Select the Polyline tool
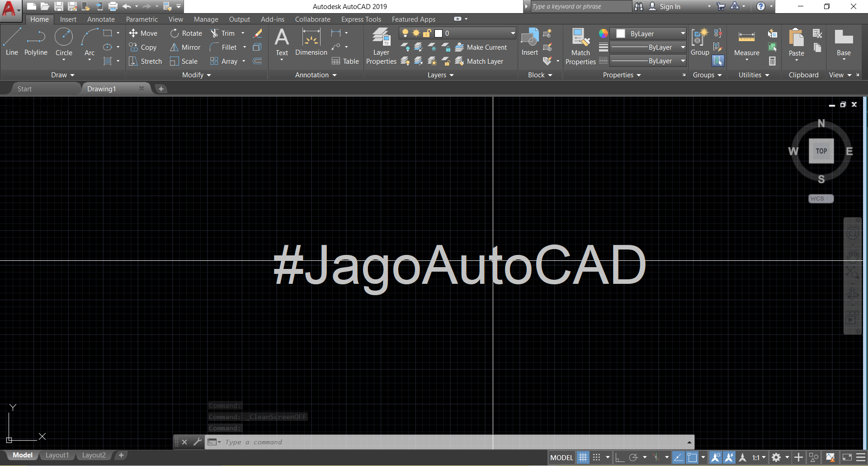 [x=36, y=42]
